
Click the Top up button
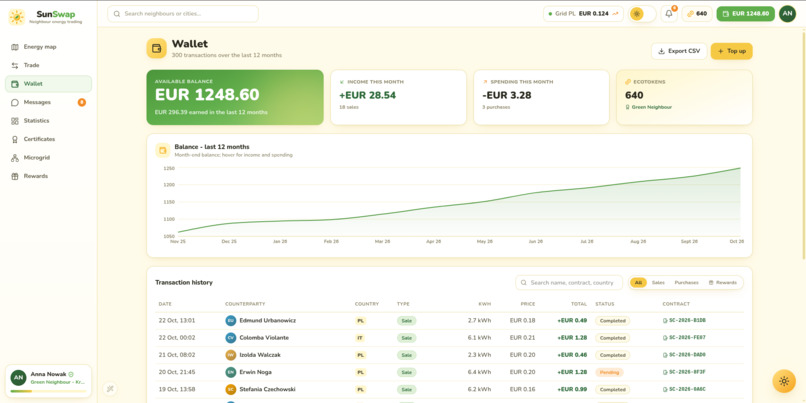(731, 51)
